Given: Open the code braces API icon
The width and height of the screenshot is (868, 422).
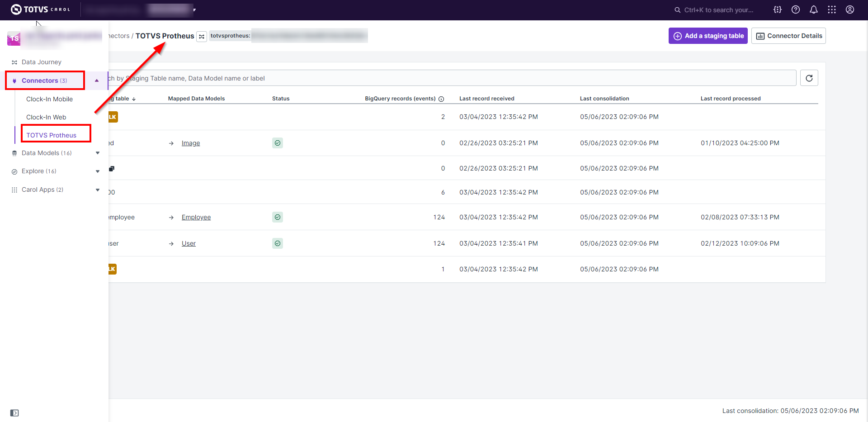Looking at the screenshot, I should (x=778, y=9).
